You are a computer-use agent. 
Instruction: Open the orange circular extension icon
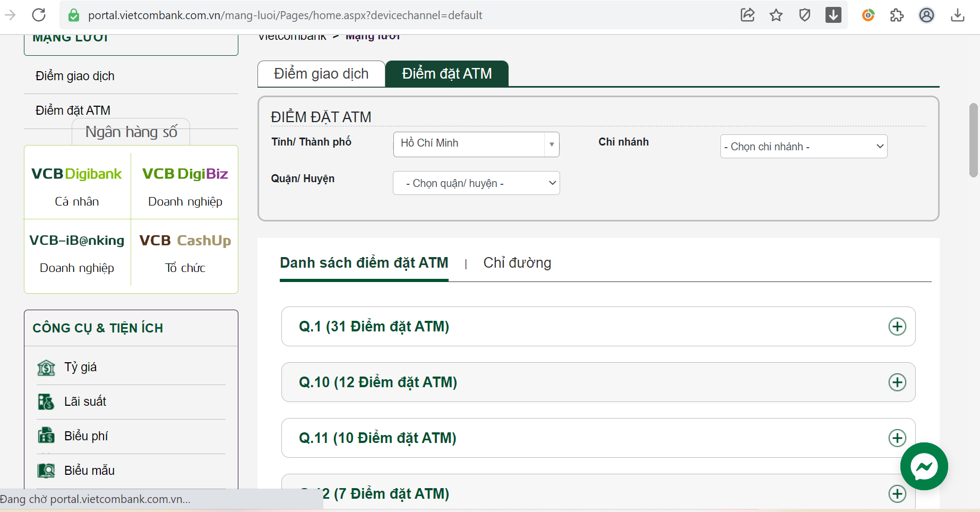pyautogui.click(x=869, y=15)
